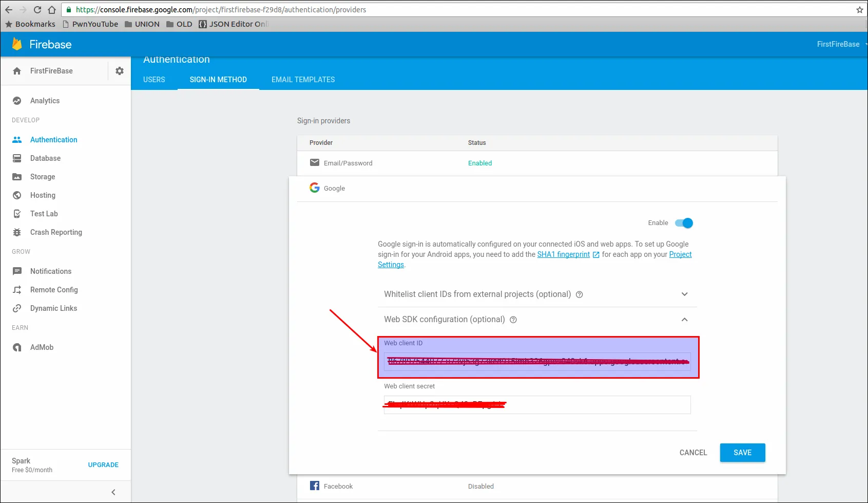Open project settings gear icon

(x=120, y=71)
